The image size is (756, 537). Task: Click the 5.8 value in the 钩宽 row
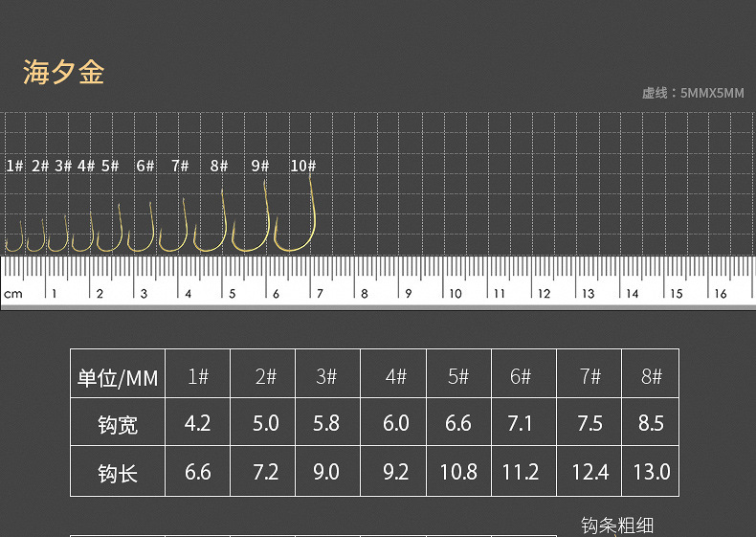pyautogui.click(x=326, y=423)
